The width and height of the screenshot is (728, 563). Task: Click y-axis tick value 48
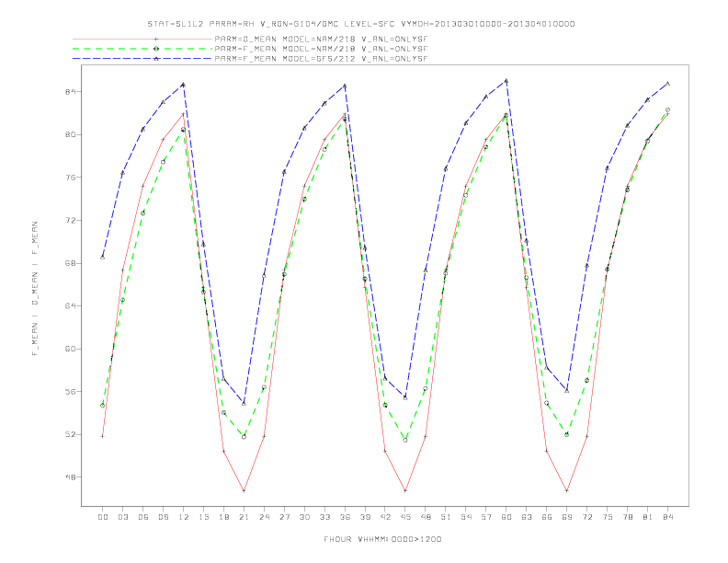tap(70, 477)
